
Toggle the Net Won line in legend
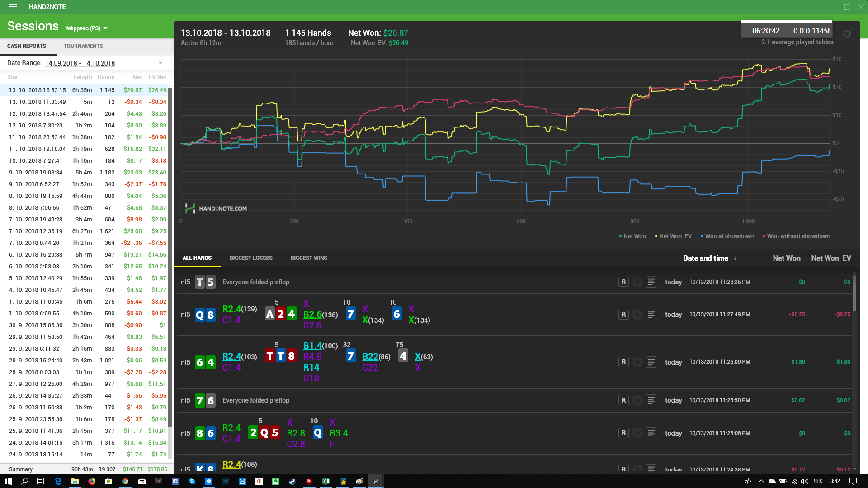click(x=632, y=236)
